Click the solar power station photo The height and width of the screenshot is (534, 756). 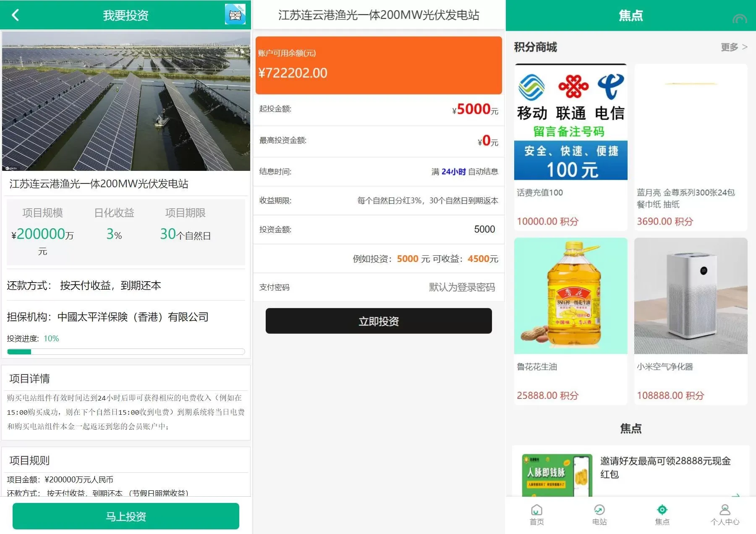coord(126,101)
